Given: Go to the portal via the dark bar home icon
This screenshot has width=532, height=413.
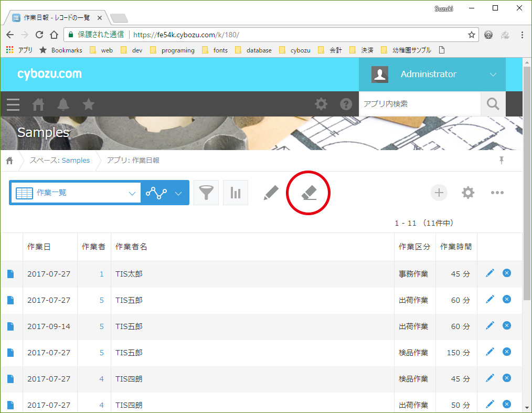Looking at the screenshot, I should click(38, 104).
